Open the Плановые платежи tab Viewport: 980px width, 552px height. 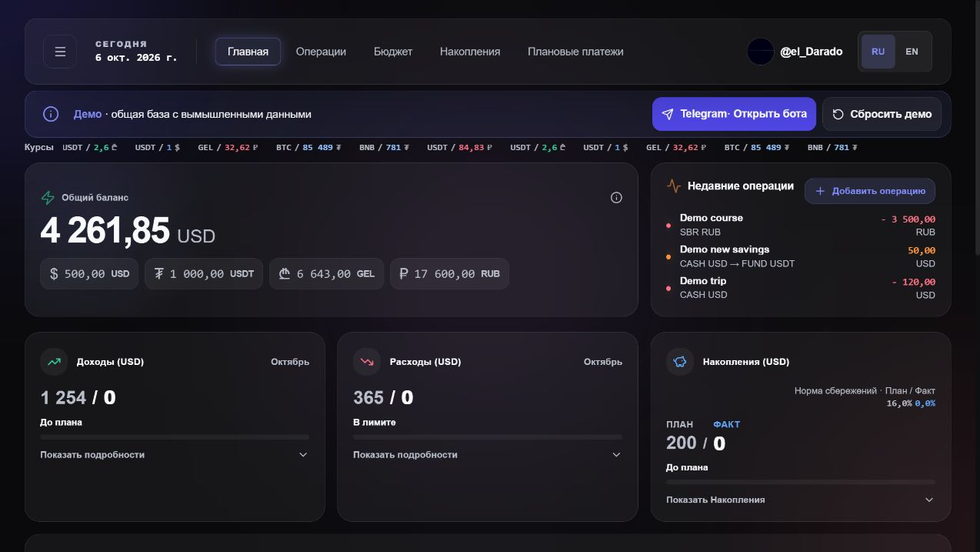pyautogui.click(x=575, y=52)
